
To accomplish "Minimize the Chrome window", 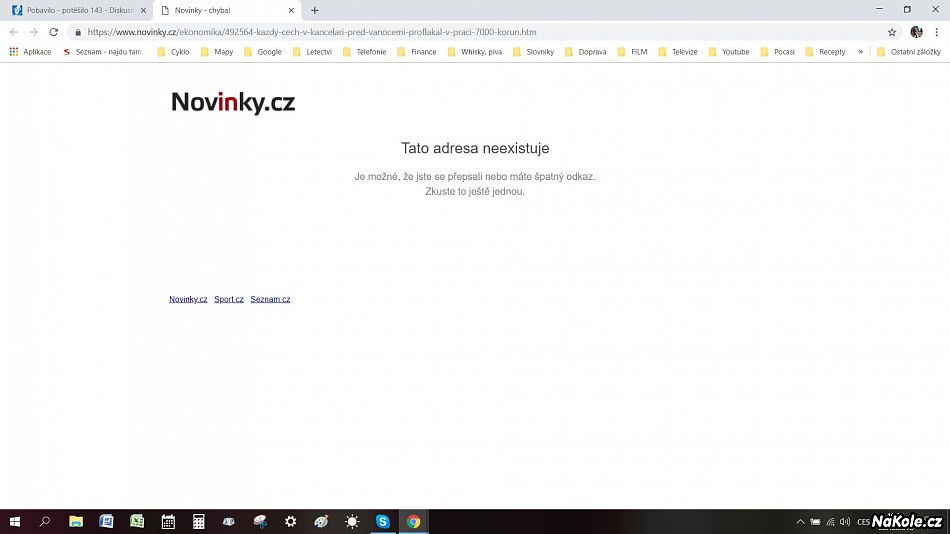I will tap(880, 9).
